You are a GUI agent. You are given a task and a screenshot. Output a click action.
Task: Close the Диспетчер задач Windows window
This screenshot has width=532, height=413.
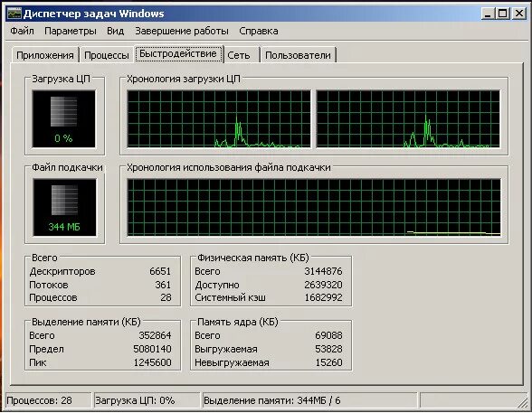(519, 14)
